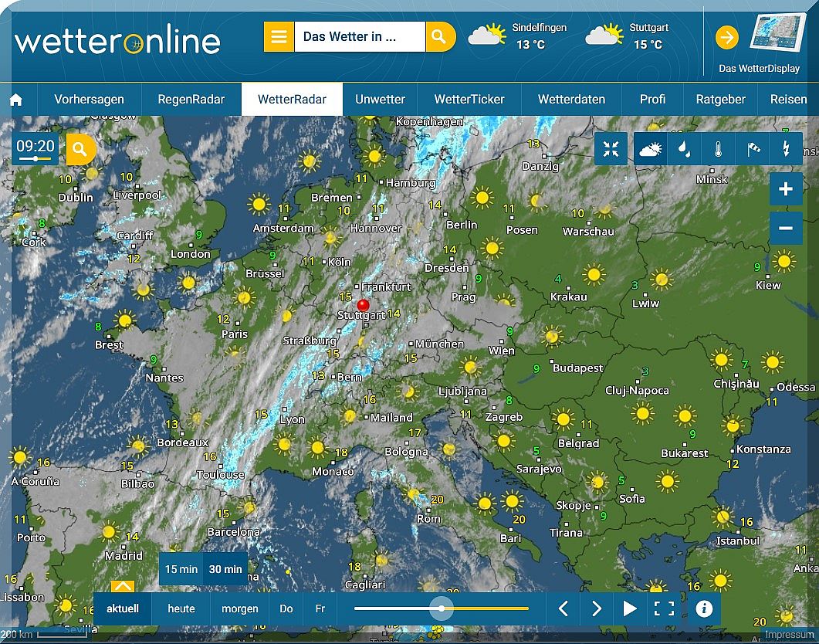Screen dimensions: 819x644
Task: Open the hamburger menu in the header
Action: pyautogui.click(x=279, y=37)
